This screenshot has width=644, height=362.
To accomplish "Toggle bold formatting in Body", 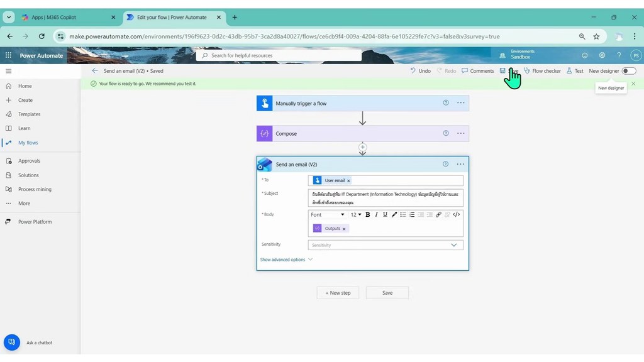I will tap(367, 215).
